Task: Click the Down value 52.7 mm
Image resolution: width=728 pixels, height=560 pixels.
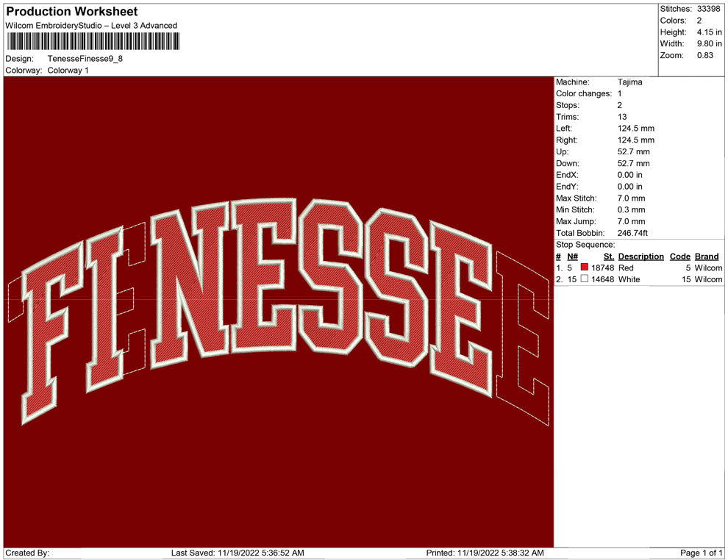Action: pyautogui.click(x=633, y=163)
